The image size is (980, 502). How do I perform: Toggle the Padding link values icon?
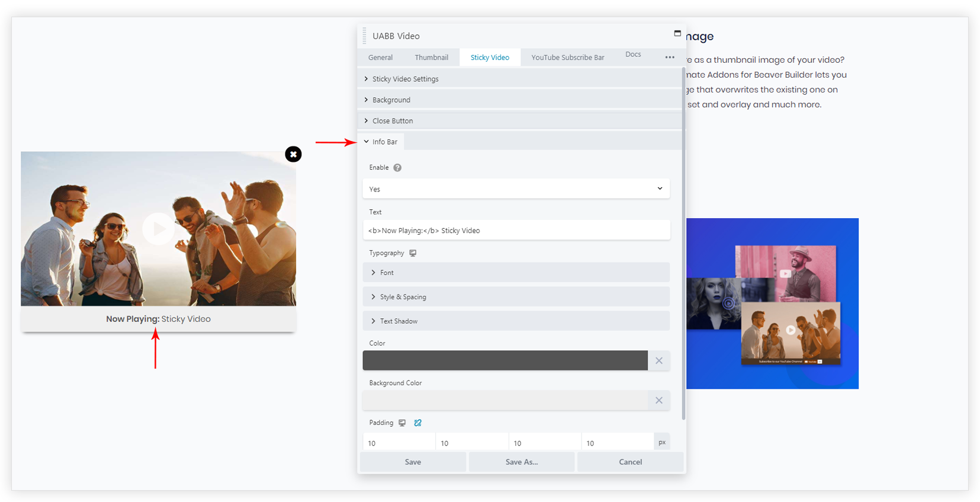(418, 423)
